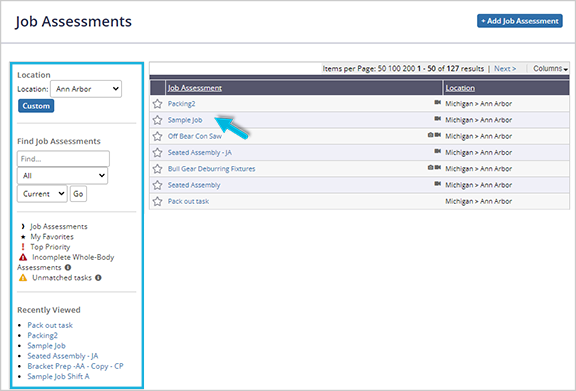Click in the Find text field
Viewport: 576px width, 391px height.
[63, 159]
